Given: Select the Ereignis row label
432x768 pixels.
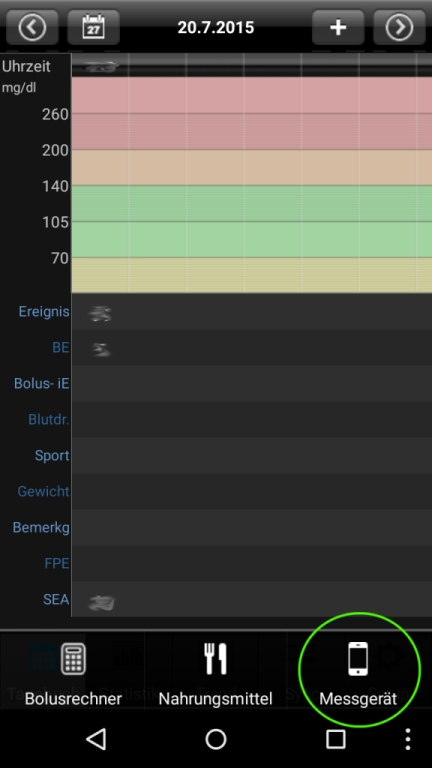Looking at the screenshot, I should coord(44,312).
